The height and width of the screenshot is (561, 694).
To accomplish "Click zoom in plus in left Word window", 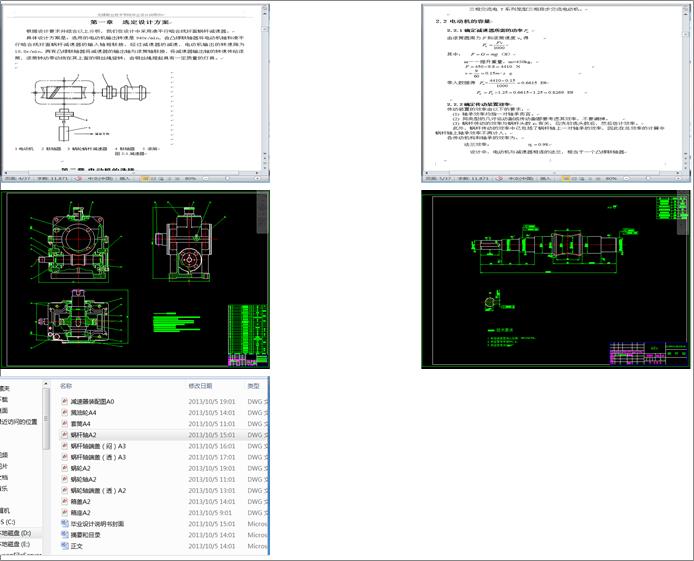I will coord(257,178).
